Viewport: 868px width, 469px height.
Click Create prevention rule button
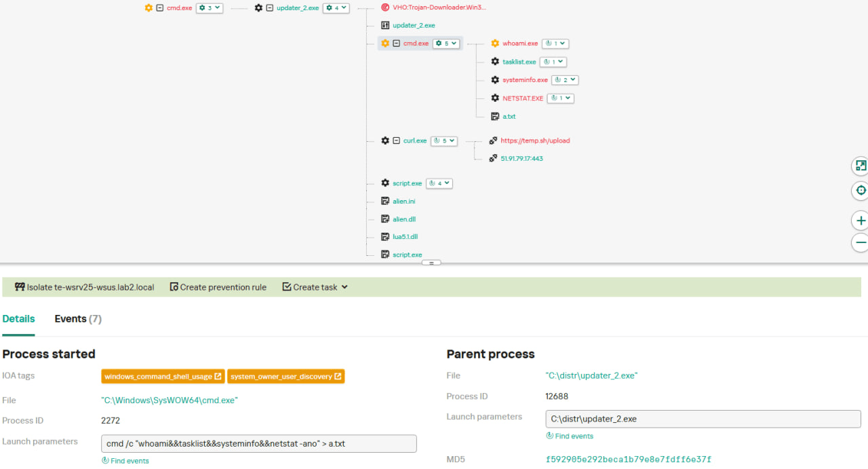coord(218,287)
